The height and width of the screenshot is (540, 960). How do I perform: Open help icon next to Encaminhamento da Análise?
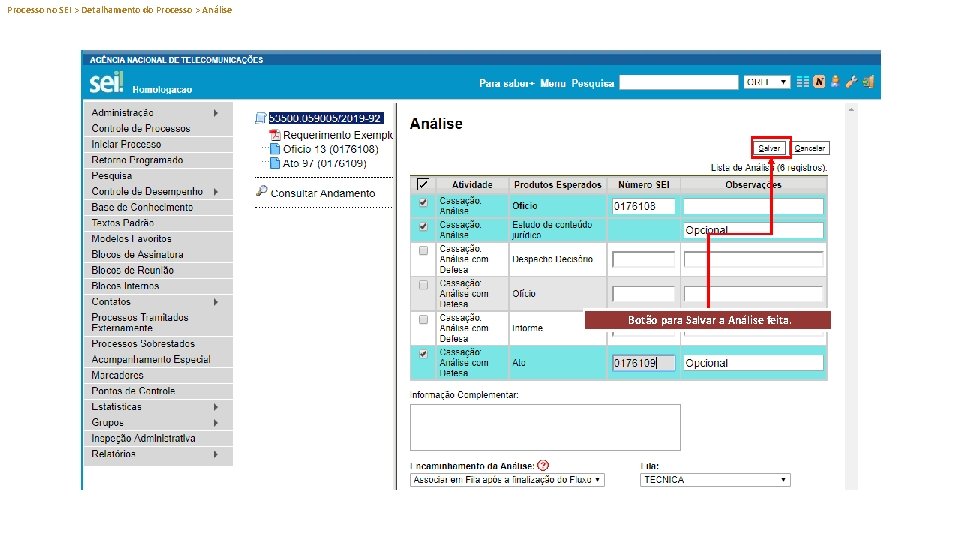pyautogui.click(x=543, y=466)
